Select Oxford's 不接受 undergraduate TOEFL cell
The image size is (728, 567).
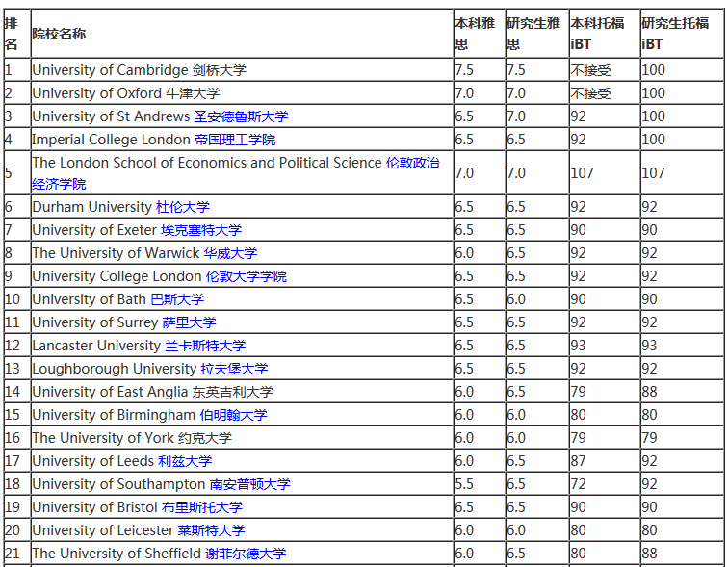[x=605, y=93]
